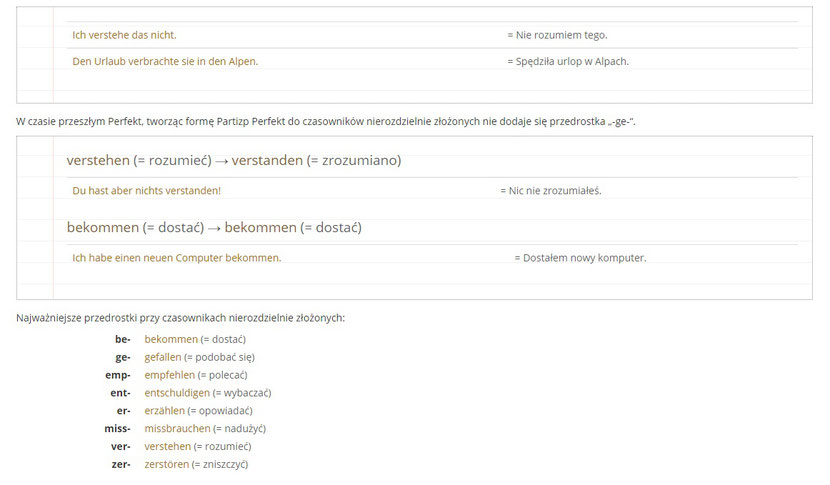The width and height of the screenshot is (830, 485).
Task: Open the word 'gefallen' in prefix list
Action: 163,357
